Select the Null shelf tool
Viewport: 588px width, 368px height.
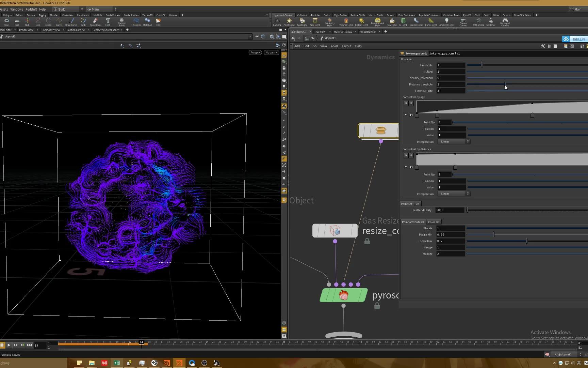coord(27,22)
